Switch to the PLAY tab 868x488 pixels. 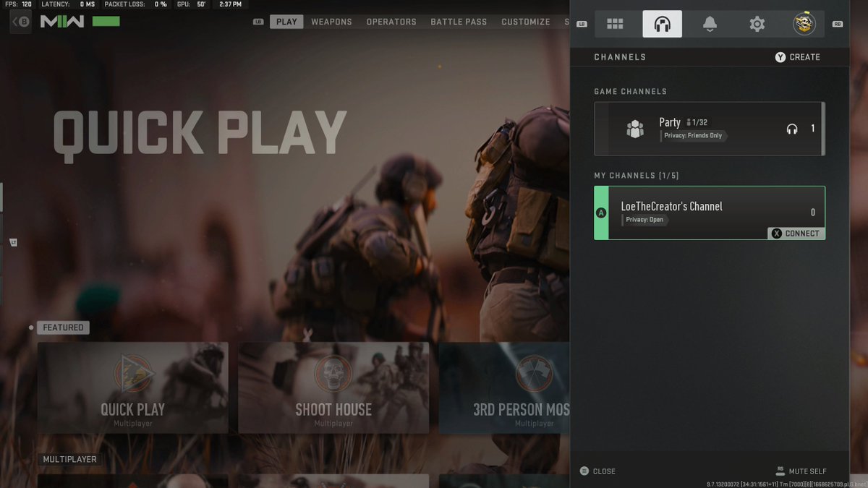[x=286, y=22]
